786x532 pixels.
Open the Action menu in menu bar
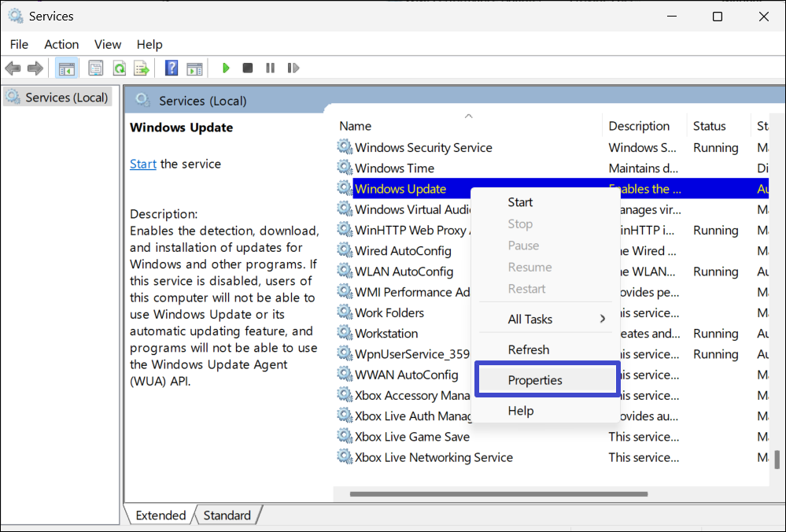click(61, 44)
